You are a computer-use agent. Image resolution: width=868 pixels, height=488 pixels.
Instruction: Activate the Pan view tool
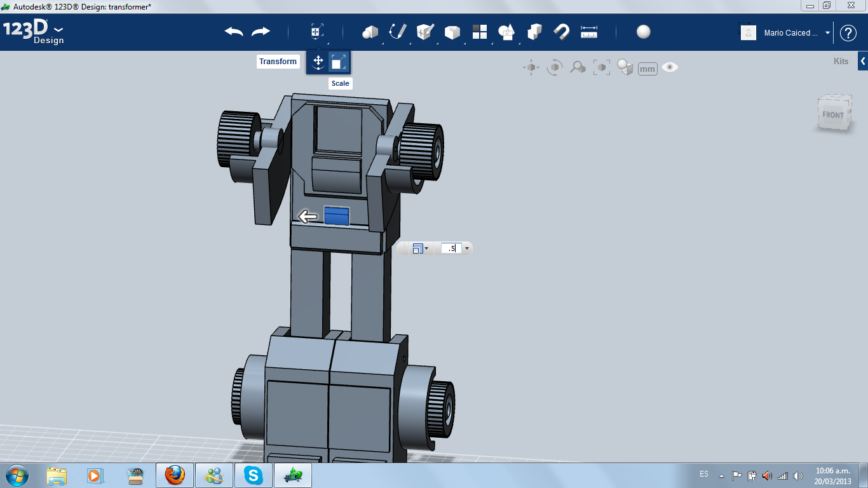tap(531, 67)
